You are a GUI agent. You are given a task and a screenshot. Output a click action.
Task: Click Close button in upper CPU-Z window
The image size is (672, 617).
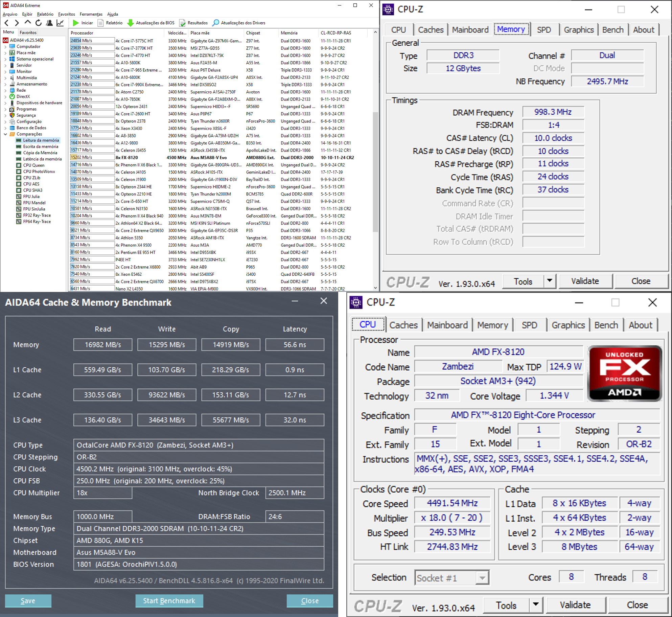[x=641, y=281]
